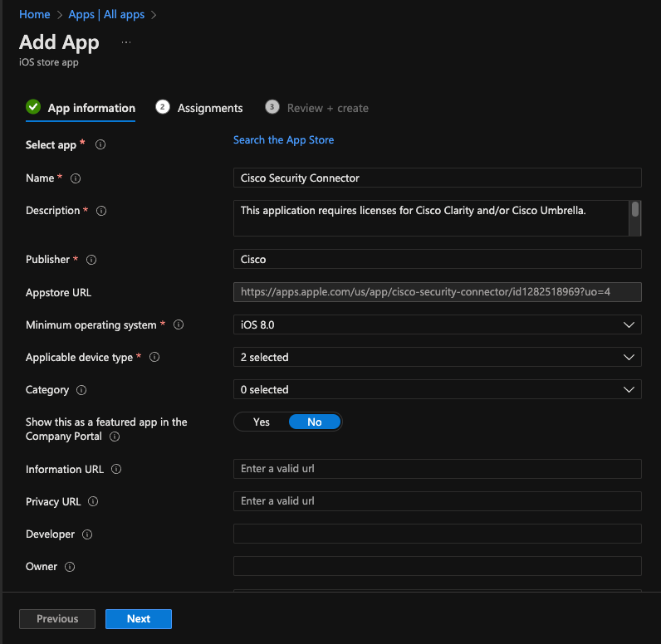Switch to the Assignments tab
This screenshot has width=661, height=644.
[209, 108]
